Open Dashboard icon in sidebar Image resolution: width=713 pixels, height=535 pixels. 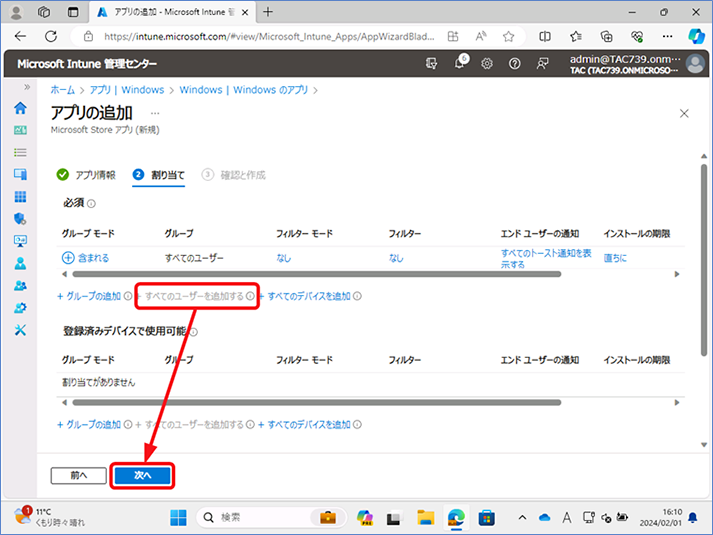[x=20, y=130]
